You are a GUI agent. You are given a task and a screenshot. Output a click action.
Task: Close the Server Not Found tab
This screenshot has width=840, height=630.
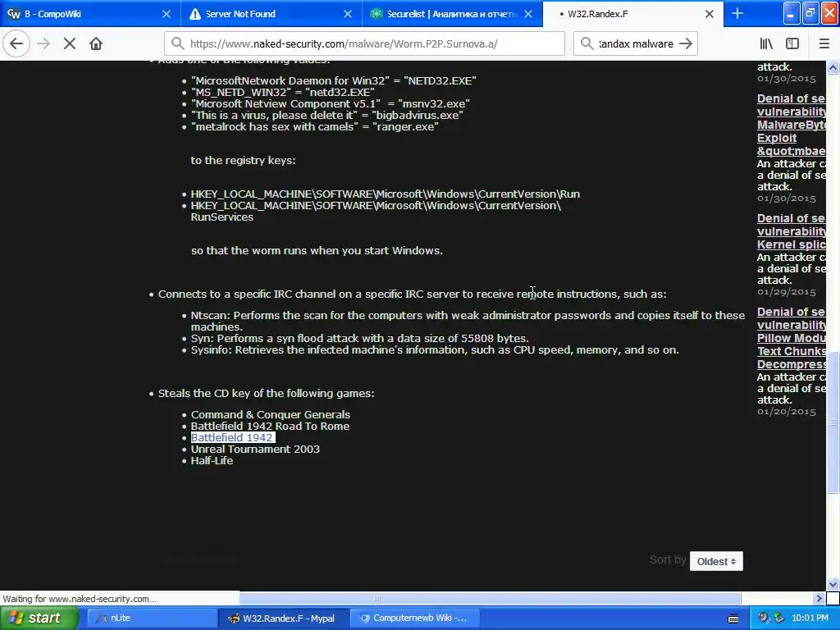point(348,14)
